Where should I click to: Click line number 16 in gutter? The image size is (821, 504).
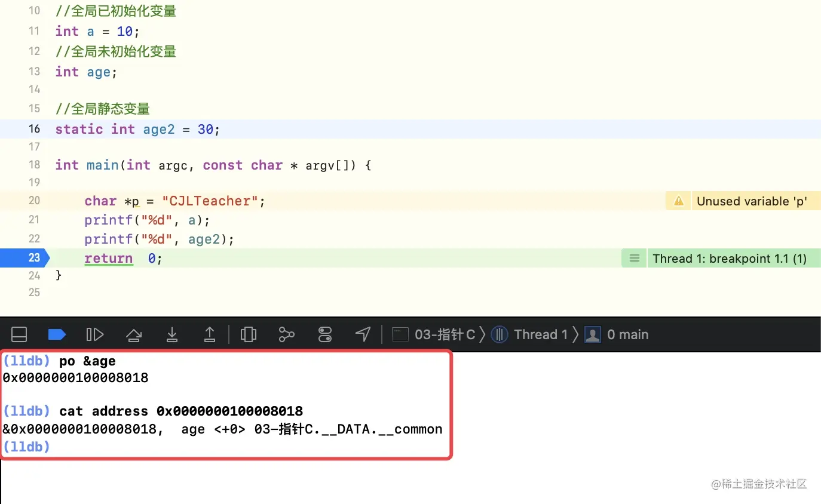click(x=34, y=129)
